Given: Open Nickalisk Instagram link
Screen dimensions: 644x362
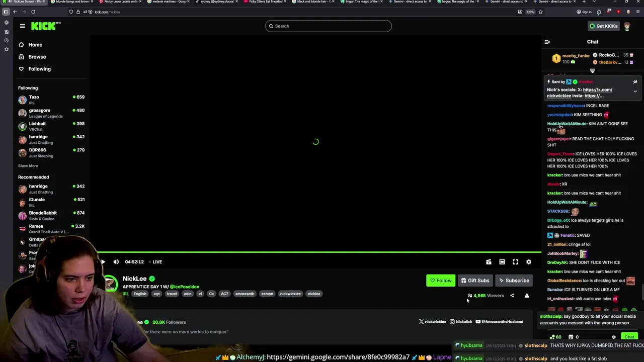Looking at the screenshot, I should (x=461, y=322).
